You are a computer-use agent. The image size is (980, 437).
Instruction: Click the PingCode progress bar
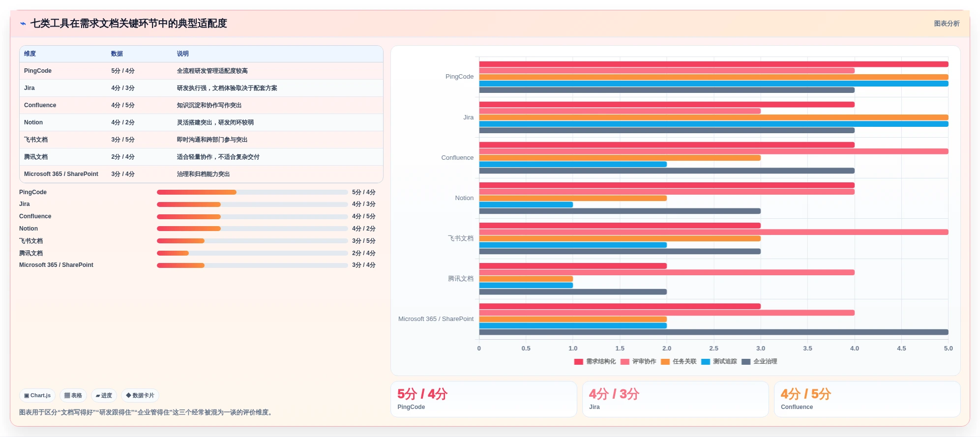coord(252,193)
